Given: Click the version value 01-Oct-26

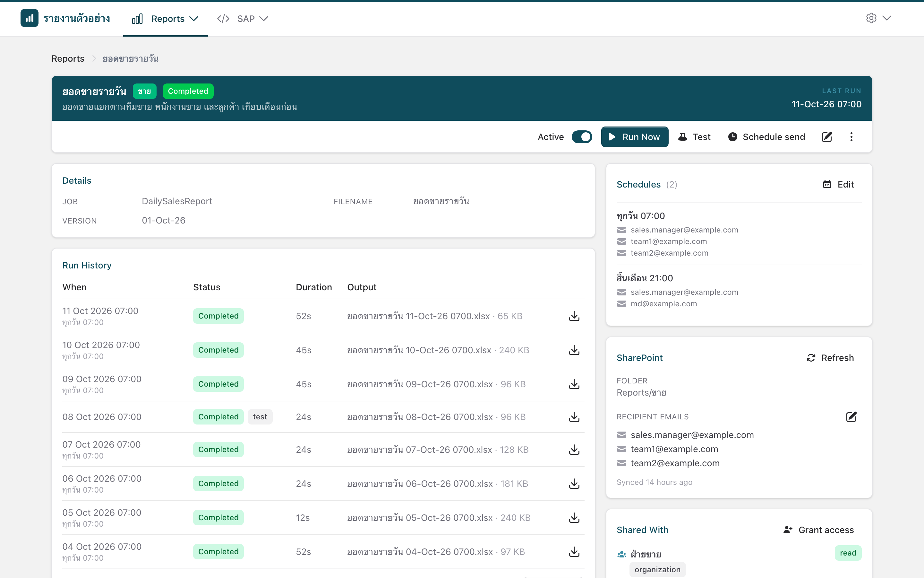Looking at the screenshot, I should coord(163,221).
